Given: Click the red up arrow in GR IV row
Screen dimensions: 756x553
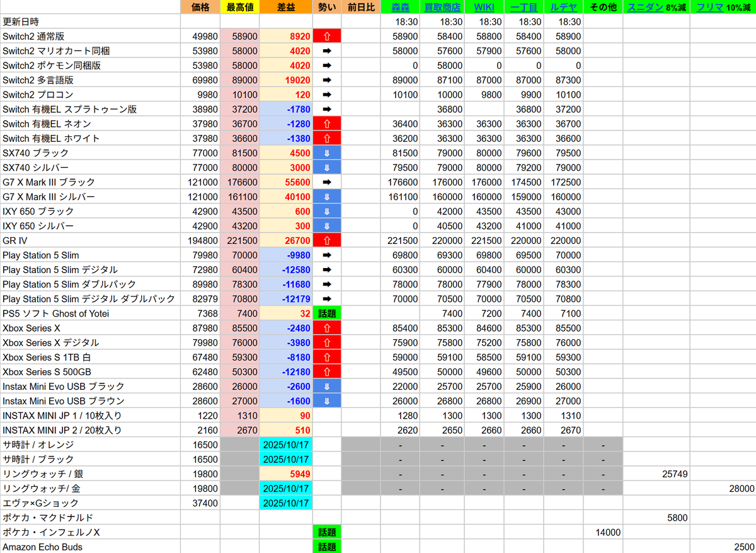Looking at the screenshot, I should click(326, 240).
